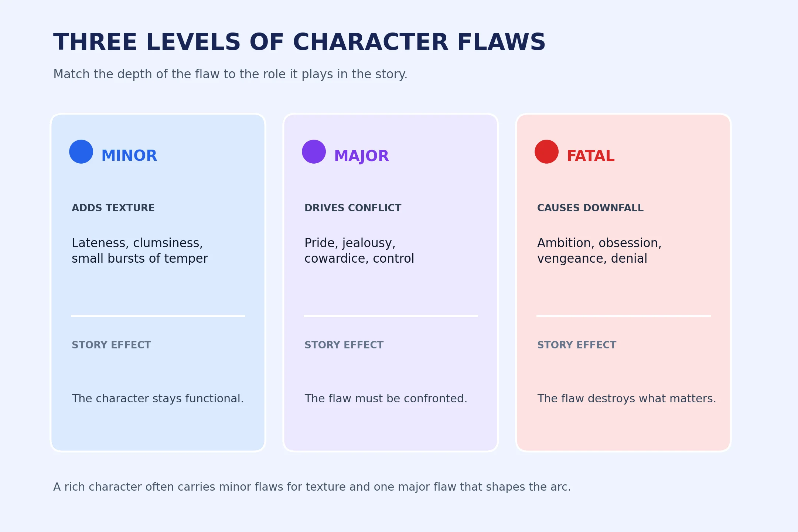Select the 'Pride, jealousy' examples text
The height and width of the screenshot is (532, 798).
pyautogui.click(x=359, y=250)
